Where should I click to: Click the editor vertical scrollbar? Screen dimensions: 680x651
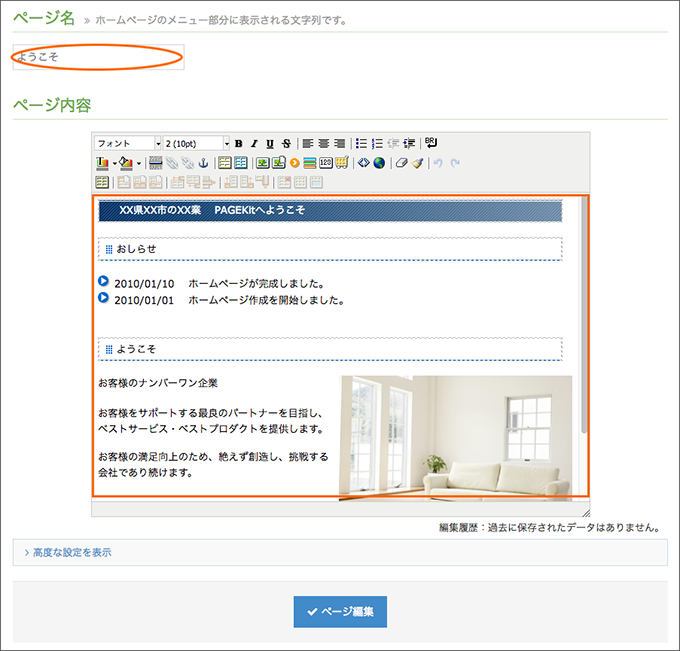coord(584,317)
